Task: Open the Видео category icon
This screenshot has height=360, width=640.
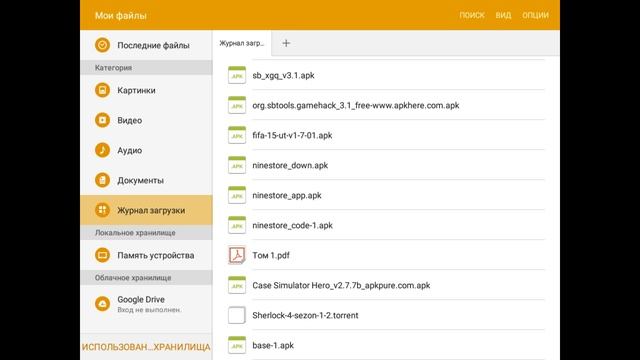Action: 102,120
